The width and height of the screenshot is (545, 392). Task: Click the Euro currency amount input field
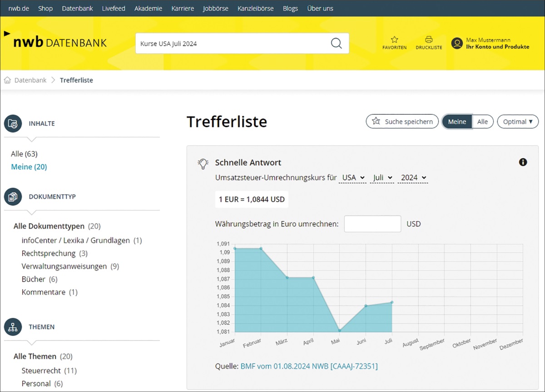372,224
